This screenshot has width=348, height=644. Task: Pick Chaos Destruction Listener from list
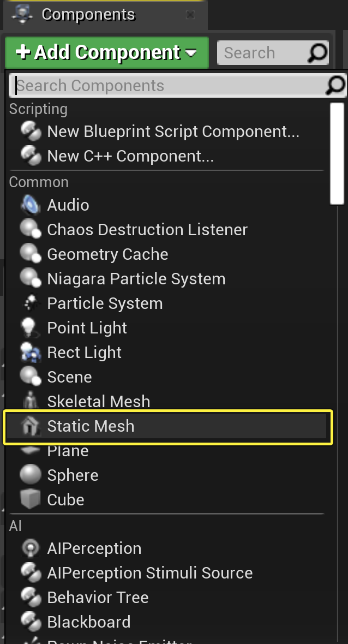click(x=147, y=230)
